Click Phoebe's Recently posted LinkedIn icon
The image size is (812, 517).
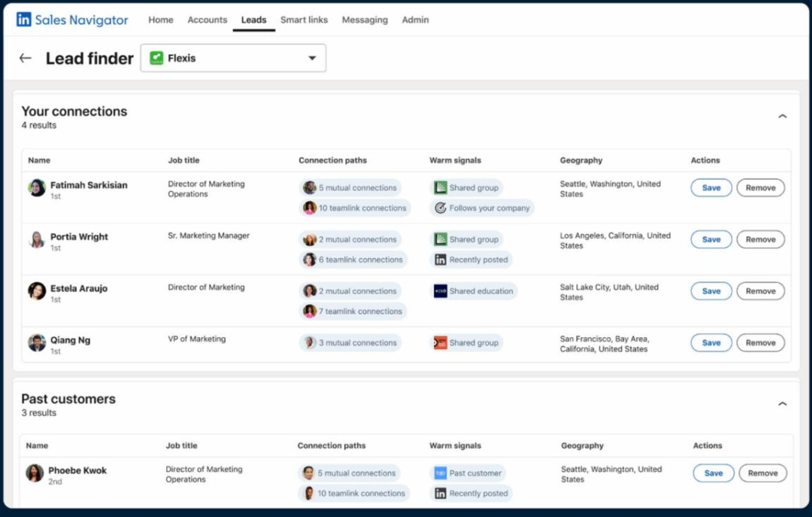tap(440, 493)
